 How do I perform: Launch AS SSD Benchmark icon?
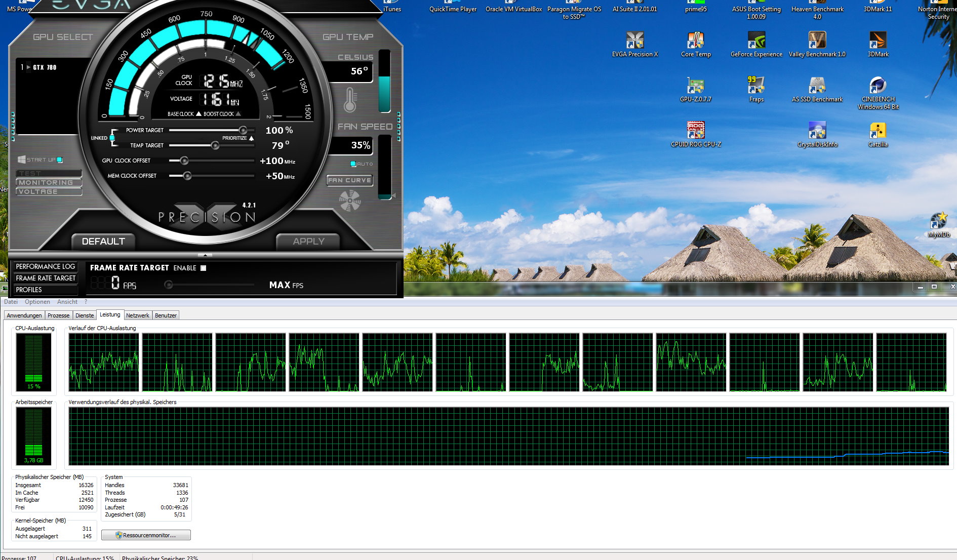(817, 90)
